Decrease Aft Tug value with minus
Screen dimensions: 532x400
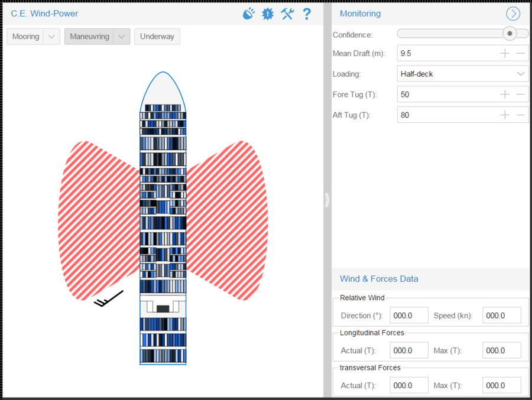[x=521, y=115]
